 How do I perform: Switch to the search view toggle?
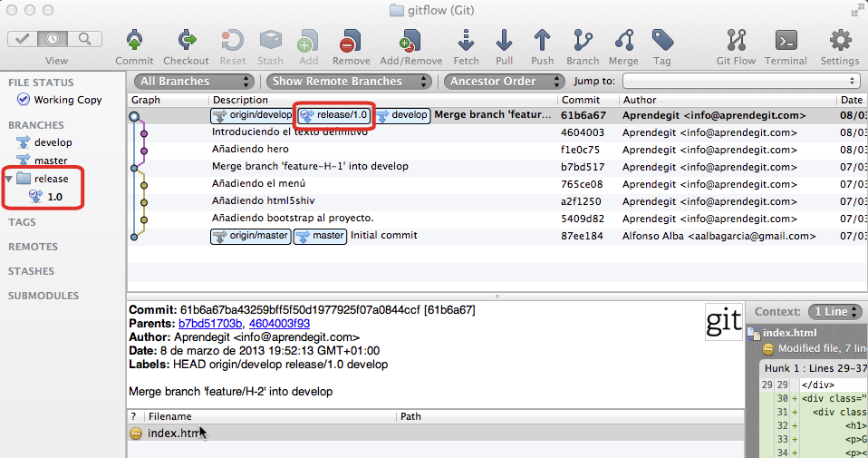coord(85,39)
